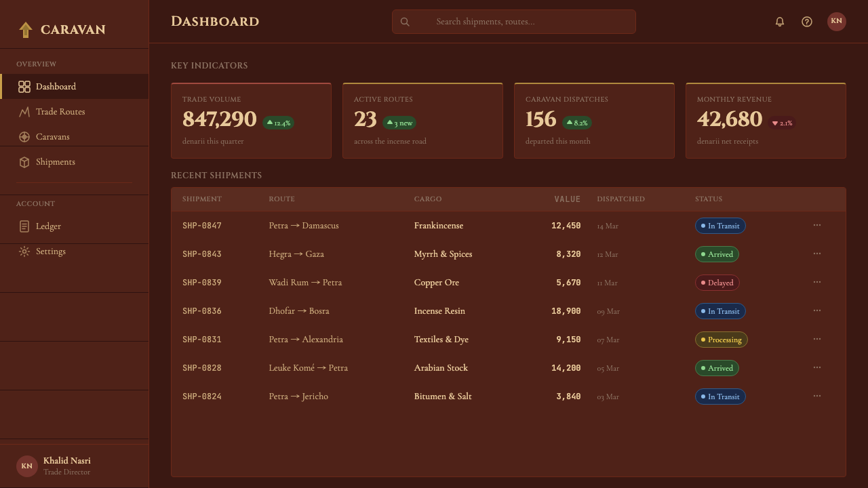Open the Trade Volume indicator card
This screenshot has width=868, height=488.
pos(251,121)
